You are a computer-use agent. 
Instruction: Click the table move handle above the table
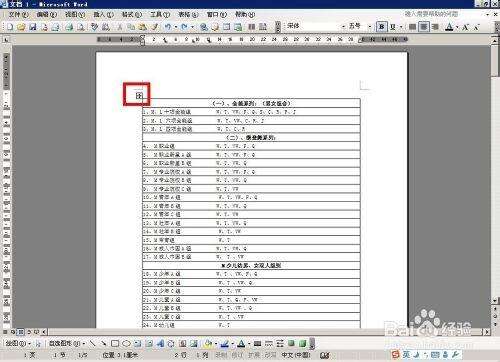click(139, 96)
